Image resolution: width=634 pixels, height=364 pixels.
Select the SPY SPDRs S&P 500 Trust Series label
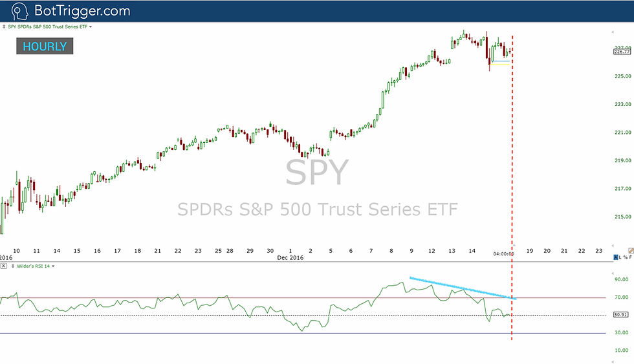[x=47, y=27]
